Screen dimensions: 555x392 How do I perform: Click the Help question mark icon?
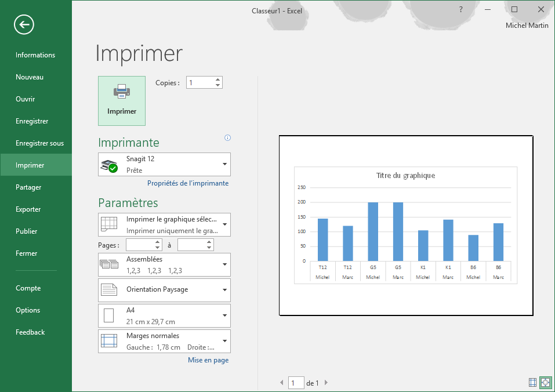[461, 9]
